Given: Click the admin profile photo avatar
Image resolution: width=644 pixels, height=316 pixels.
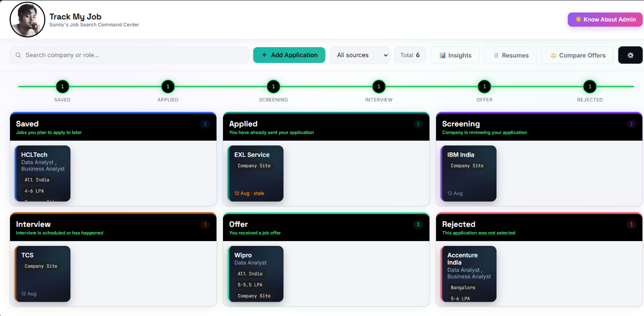Looking at the screenshot, I should click(27, 19).
